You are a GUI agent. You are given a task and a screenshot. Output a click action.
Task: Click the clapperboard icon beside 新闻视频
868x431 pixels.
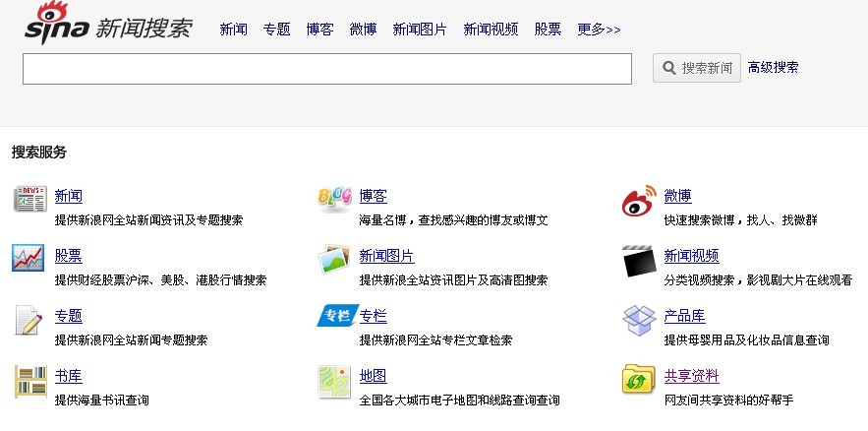pyautogui.click(x=639, y=261)
